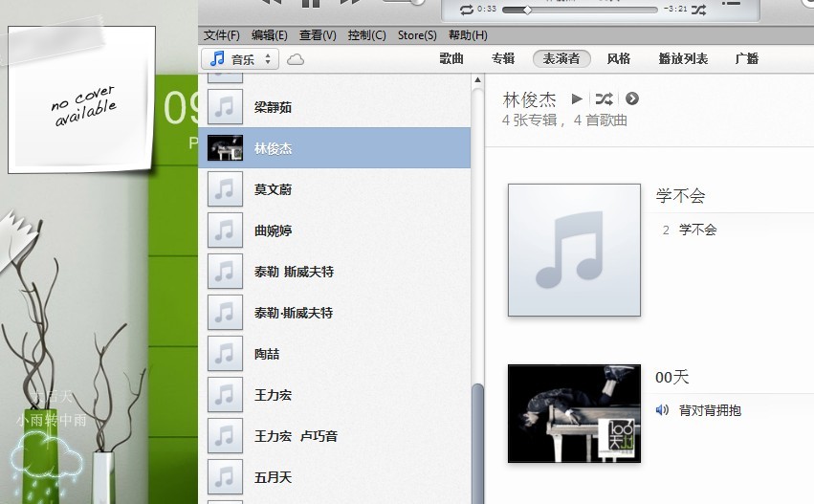Select artist row 王力宏 卢巧音
The image size is (814, 504).
coord(335,435)
